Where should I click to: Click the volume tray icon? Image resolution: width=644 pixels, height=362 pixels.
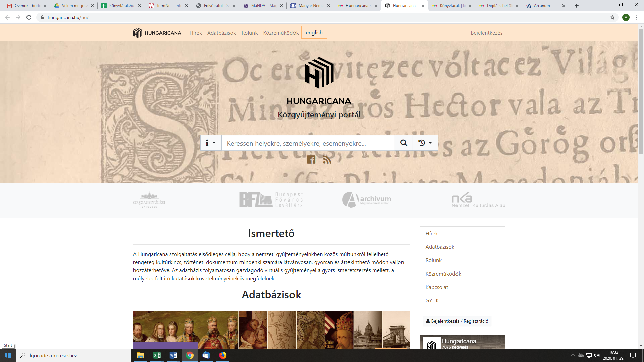click(597, 355)
